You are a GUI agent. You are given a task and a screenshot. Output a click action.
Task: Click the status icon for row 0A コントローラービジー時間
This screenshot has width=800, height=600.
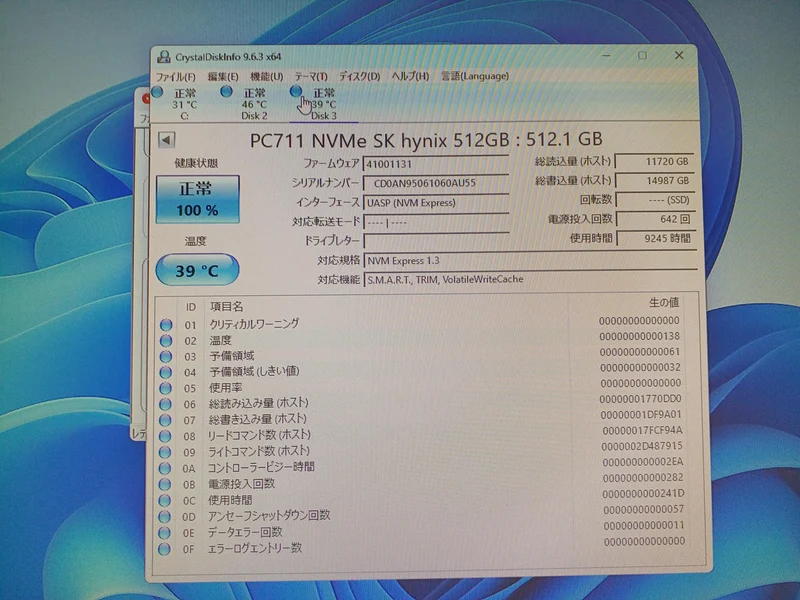(x=165, y=468)
